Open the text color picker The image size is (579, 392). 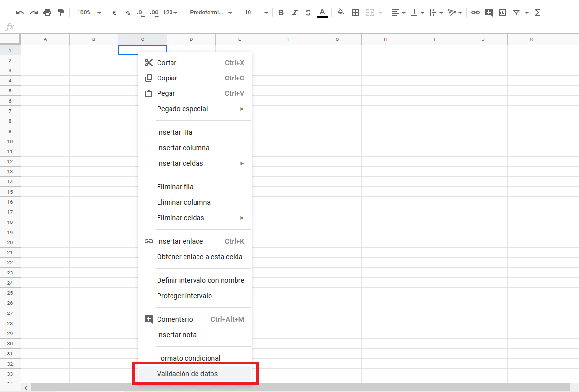click(x=322, y=12)
